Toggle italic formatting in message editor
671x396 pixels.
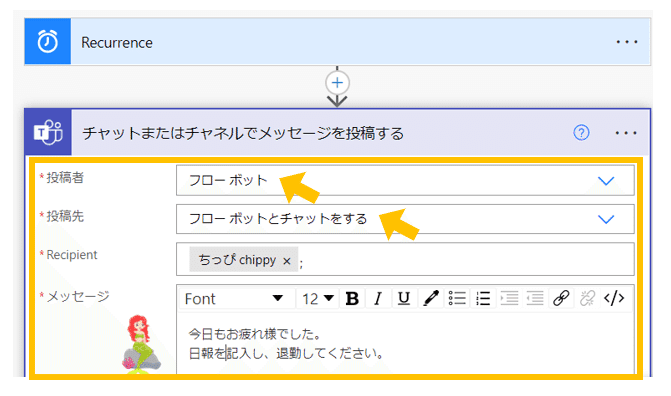377,298
